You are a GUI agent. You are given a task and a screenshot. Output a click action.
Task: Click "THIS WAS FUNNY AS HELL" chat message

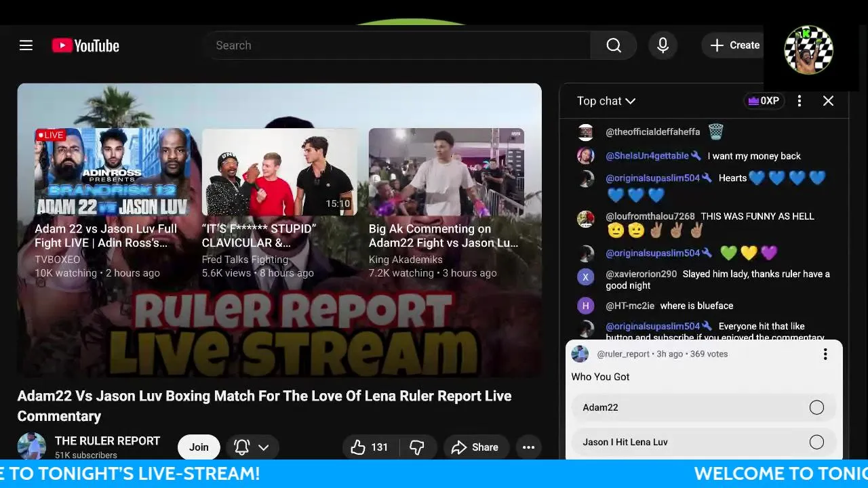[757, 216]
